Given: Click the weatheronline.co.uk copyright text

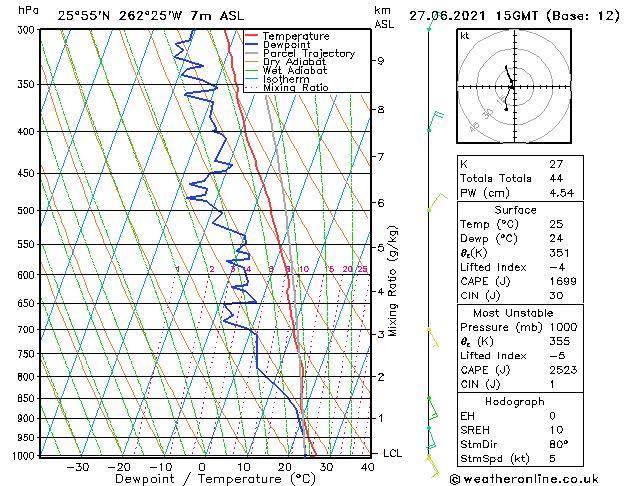Looking at the screenshot, I should pyautogui.click(x=524, y=479).
